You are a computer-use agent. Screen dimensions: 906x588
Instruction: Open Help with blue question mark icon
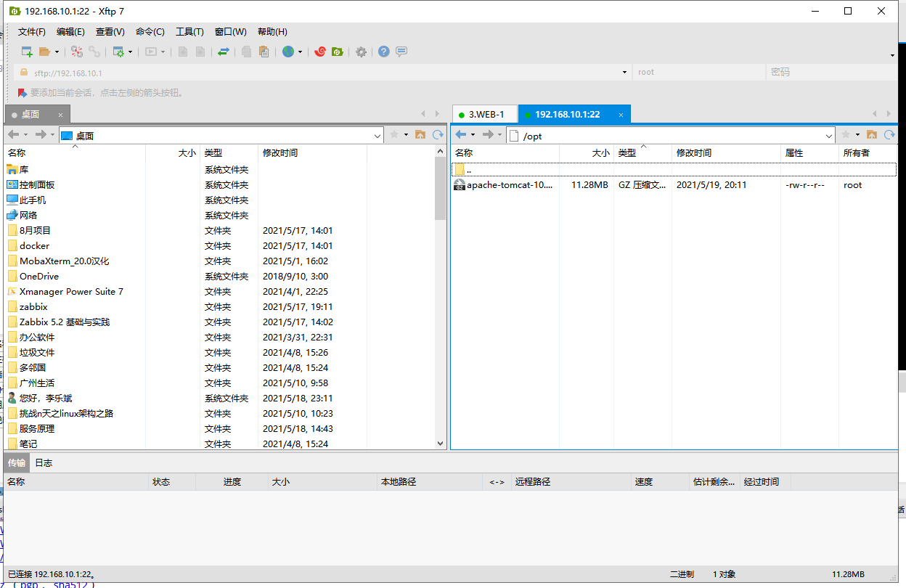384,52
